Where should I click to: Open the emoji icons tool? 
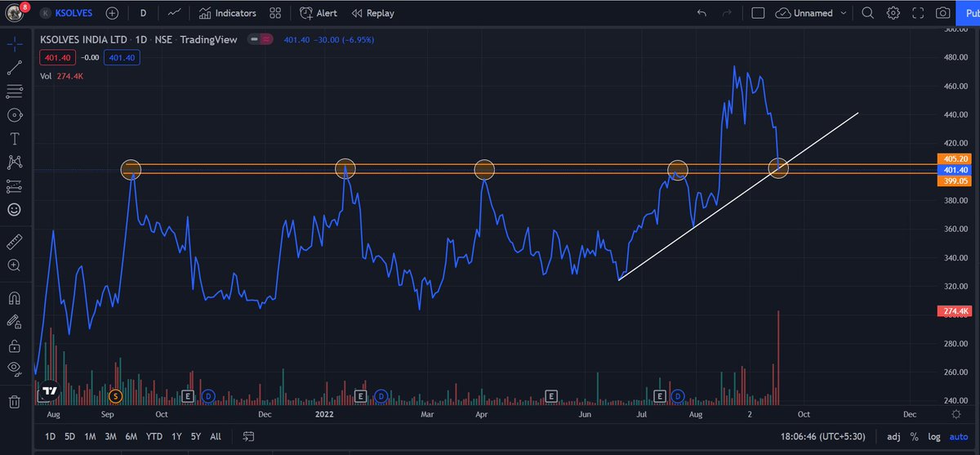pos(14,209)
